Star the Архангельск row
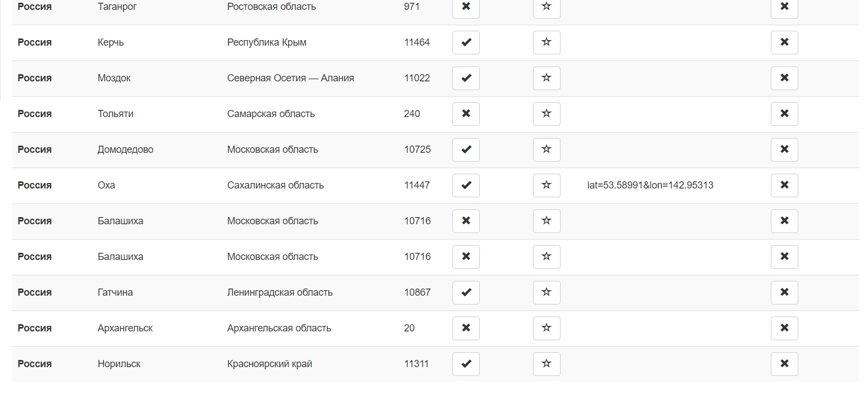 pos(546,328)
